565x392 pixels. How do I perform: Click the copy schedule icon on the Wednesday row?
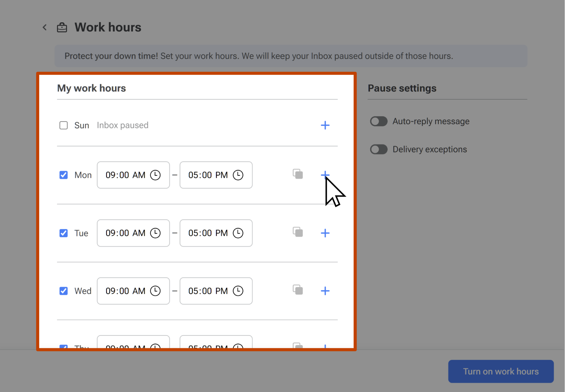[x=298, y=290]
